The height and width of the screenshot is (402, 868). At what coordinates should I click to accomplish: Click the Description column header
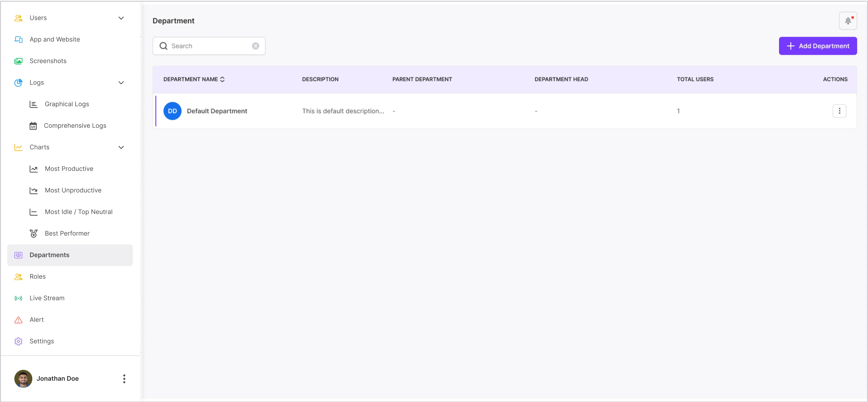320,80
